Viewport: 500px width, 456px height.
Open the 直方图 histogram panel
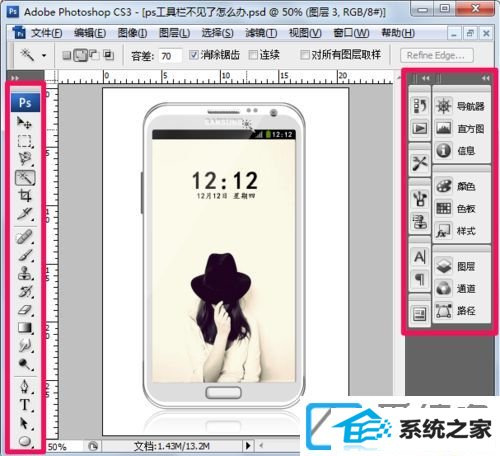tap(462, 129)
